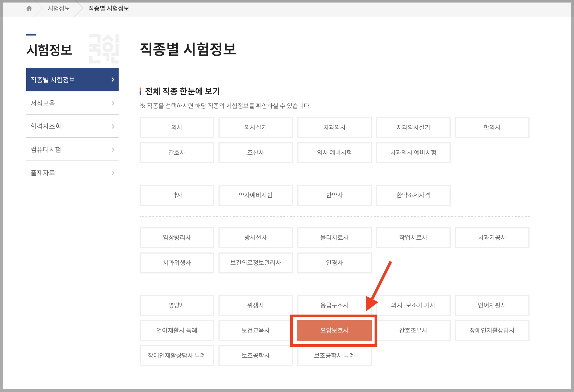Open 컴퓨터시험 sidebar menu item
574x392 pixels.
(46, 150)
